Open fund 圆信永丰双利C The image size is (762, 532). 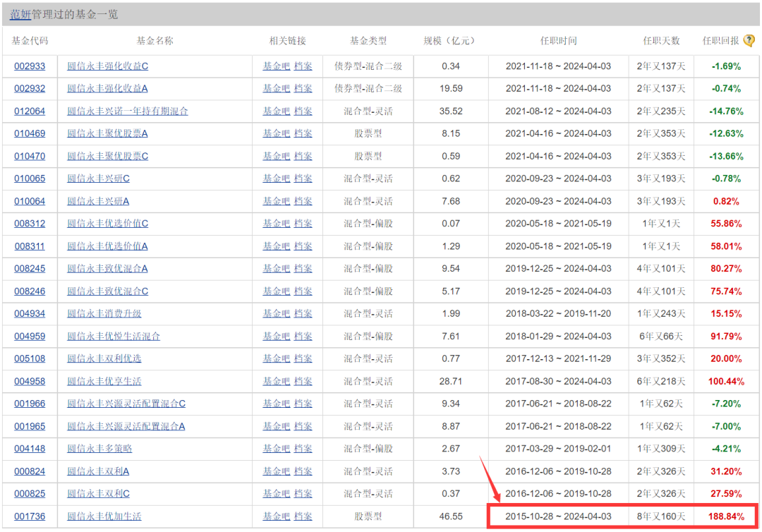coord(98,494)
